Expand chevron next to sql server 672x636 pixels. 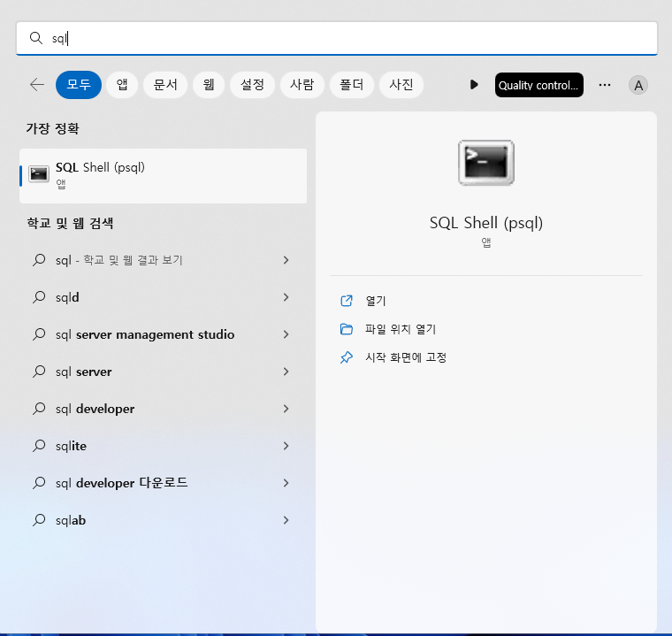click(x=286, y=372)
